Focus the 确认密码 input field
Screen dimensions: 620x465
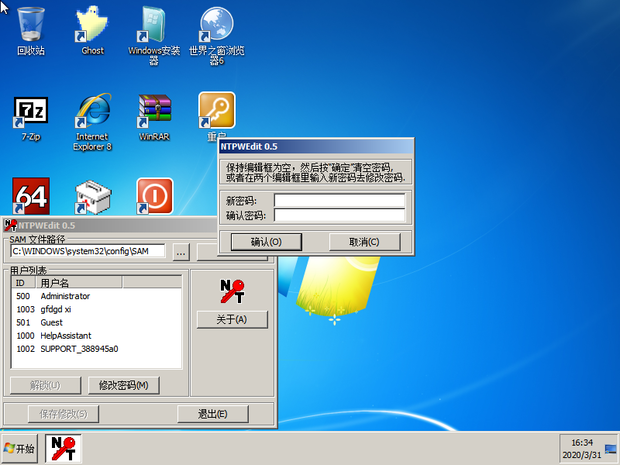pos(339,215)
